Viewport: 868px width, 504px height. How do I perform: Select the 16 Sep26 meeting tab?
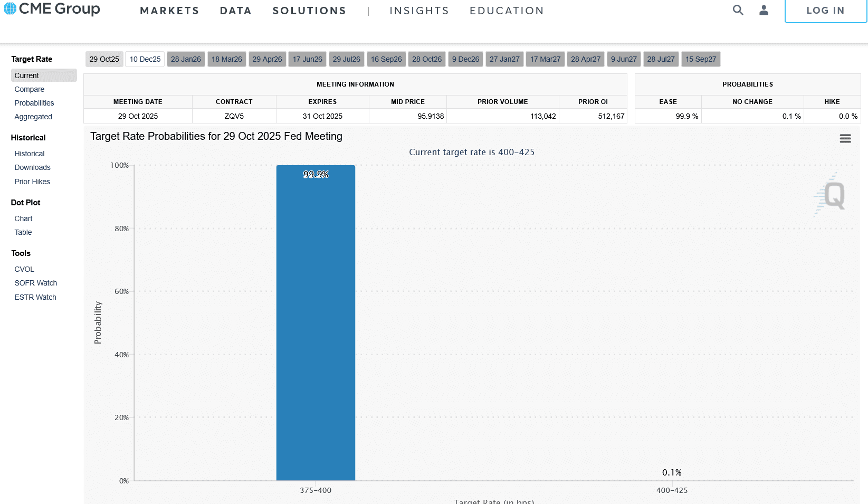tap(386, 59)
